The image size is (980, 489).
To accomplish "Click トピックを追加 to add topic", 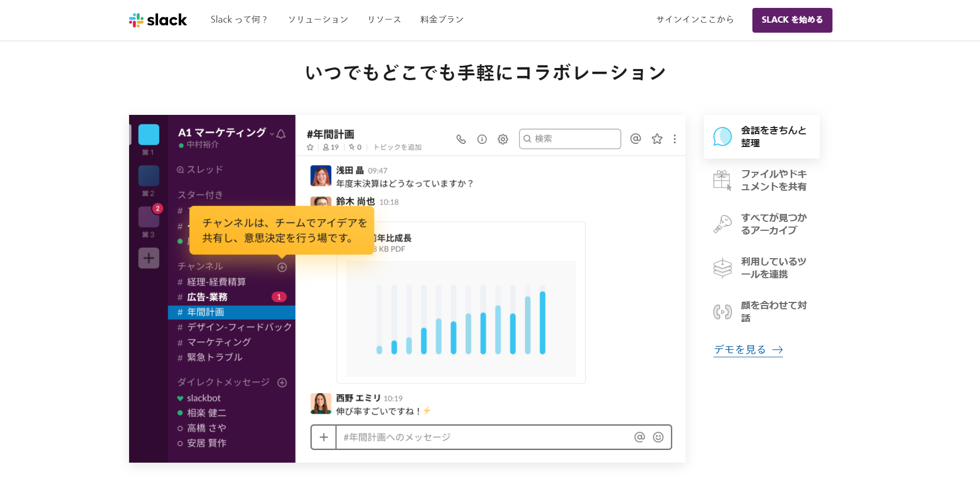I will click(397, 148).
